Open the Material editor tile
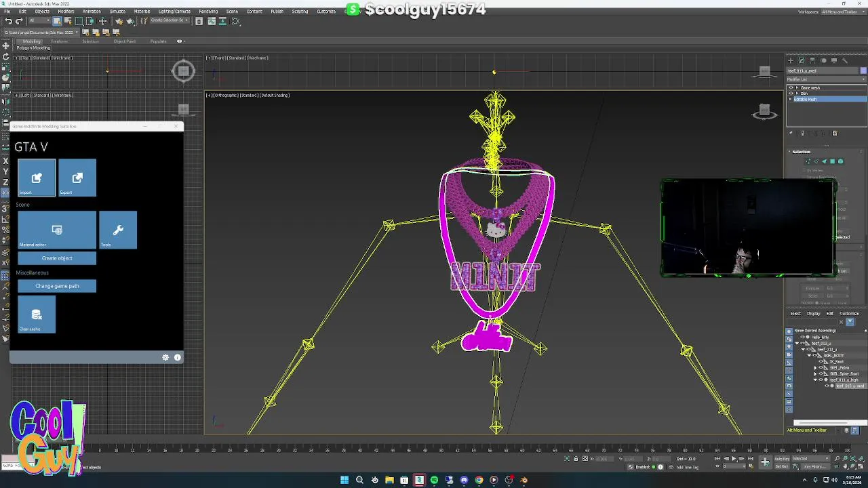The image size is (868, 488). (57, 230)
